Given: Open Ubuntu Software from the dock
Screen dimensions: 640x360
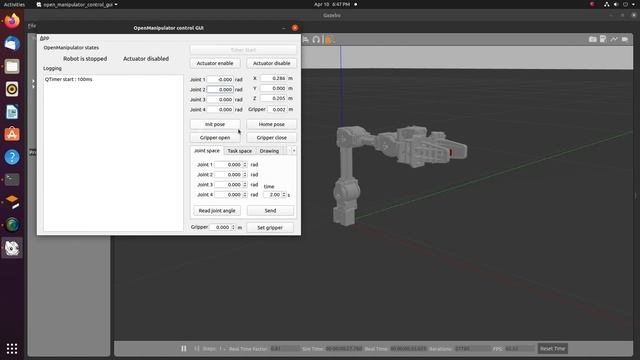Looking at the screenshot, I should 12,134.
